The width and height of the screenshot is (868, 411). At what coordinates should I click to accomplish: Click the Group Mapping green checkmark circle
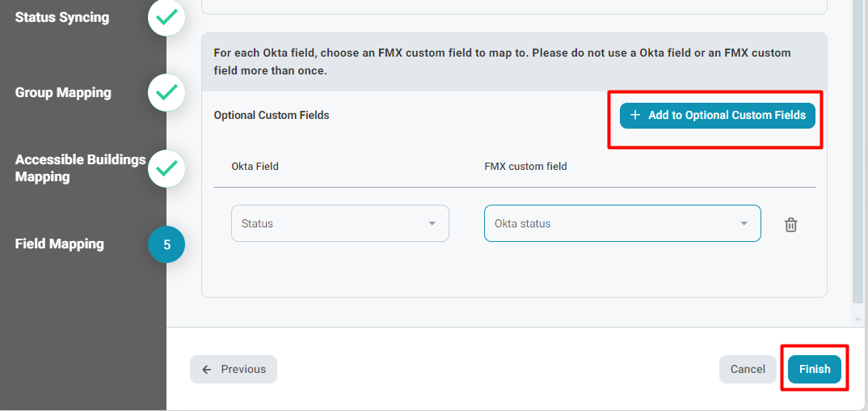click(166, 92)
